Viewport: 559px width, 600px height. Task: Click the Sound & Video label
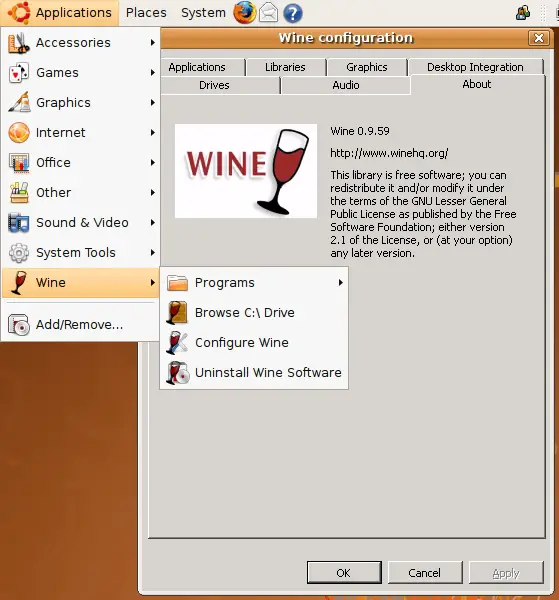pyautogui.click(x=82, y=223)
